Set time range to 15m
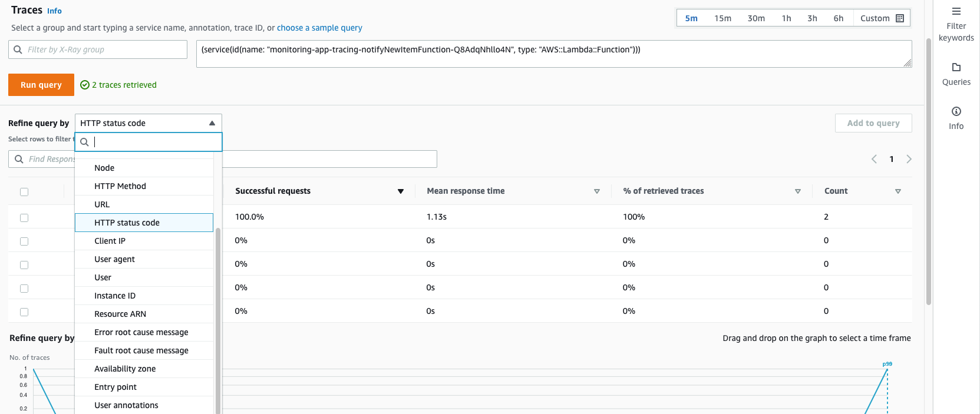 point(722,18)
